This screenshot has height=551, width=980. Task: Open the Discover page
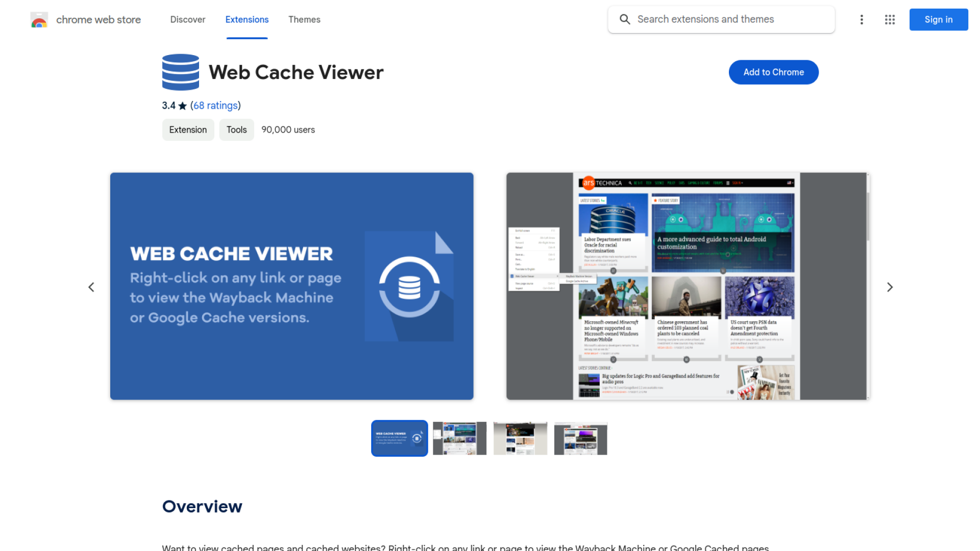click(187, 19)
